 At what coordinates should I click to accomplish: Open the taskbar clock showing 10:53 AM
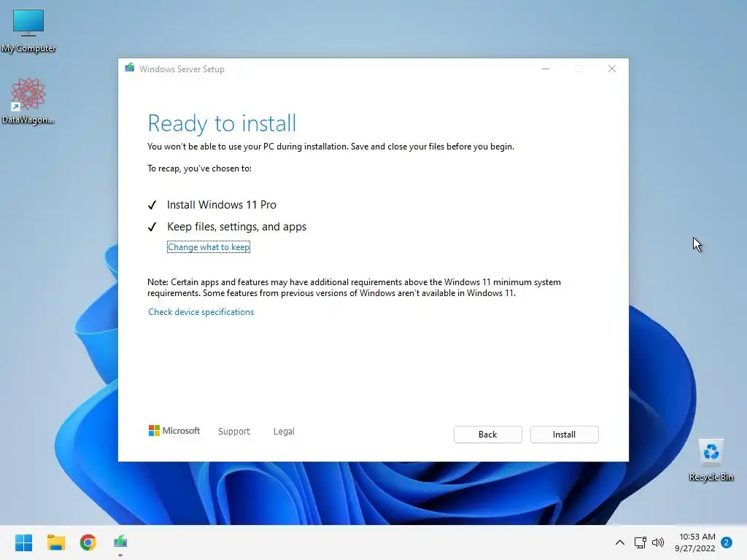pyautogui.click(x=695, y=542)
